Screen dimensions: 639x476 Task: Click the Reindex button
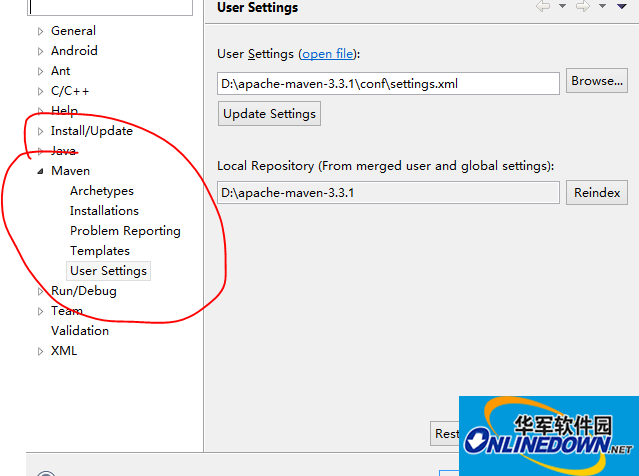[x=597, y=192]
